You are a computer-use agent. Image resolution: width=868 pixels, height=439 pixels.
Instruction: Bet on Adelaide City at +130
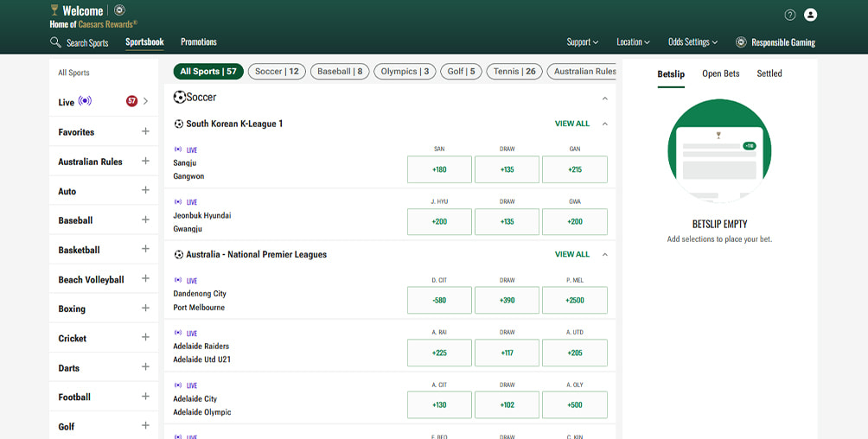439,404
